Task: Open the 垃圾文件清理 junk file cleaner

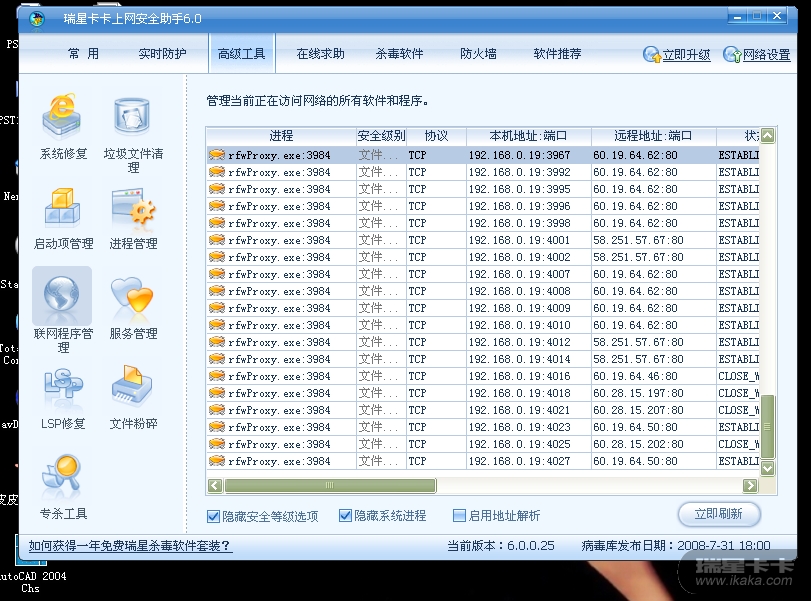Action: pyautogui.click(x=133, y=133)
